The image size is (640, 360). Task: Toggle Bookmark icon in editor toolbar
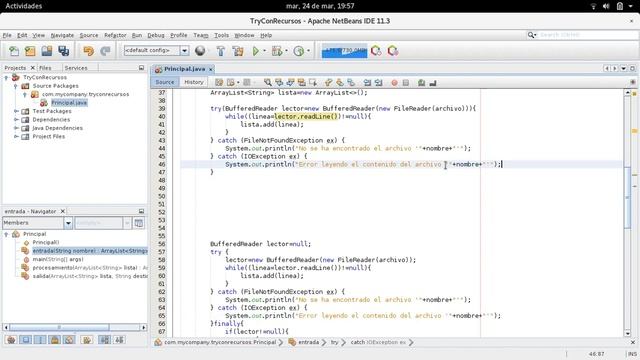click(x=351, y=83)
